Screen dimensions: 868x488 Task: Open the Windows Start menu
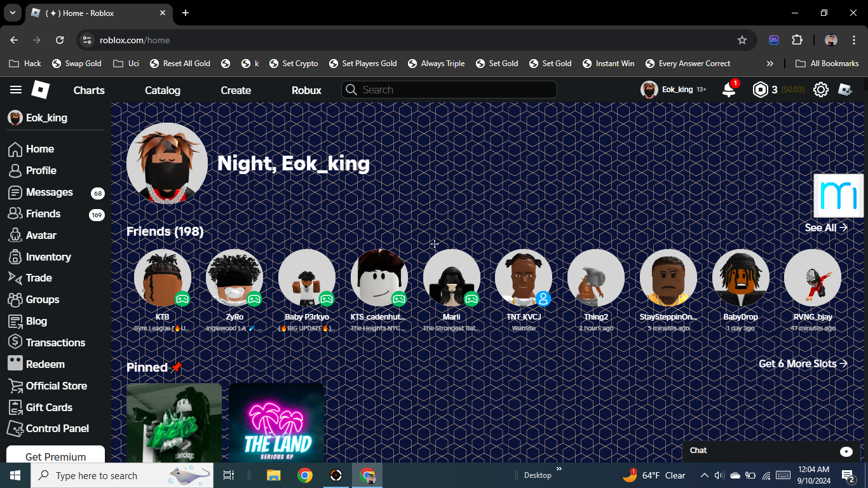pyautogui.click(x=15, y=475)
